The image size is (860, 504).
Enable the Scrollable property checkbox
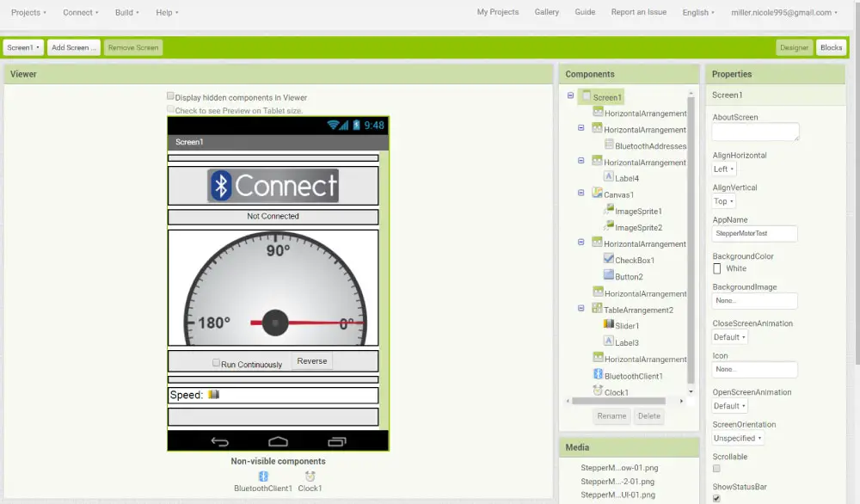coord(716,467)
